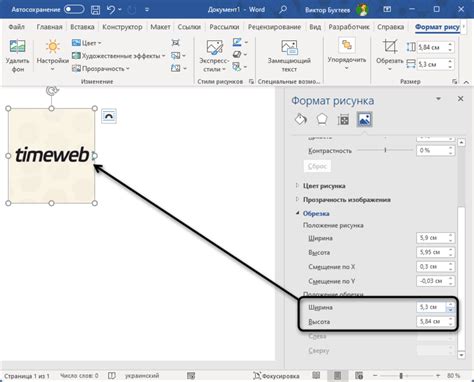Open Layout & Properties tab in pane
Viewport: 474px width, 382px height.
[x=343, y=119]
